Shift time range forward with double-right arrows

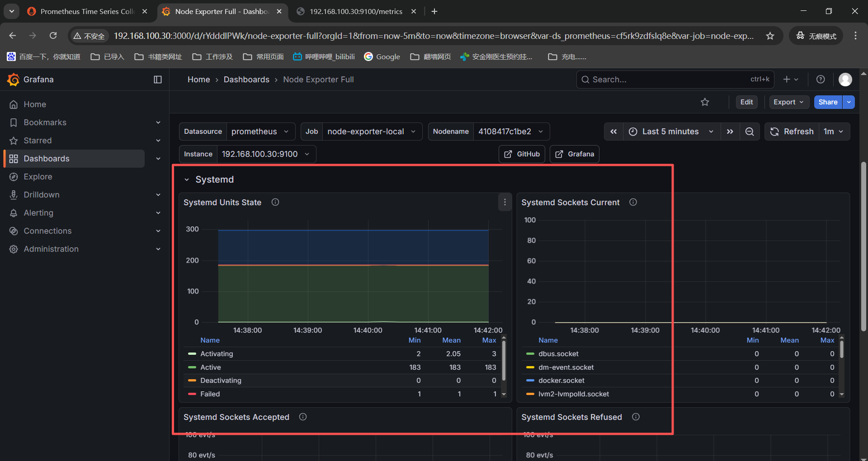click(730, 132)
